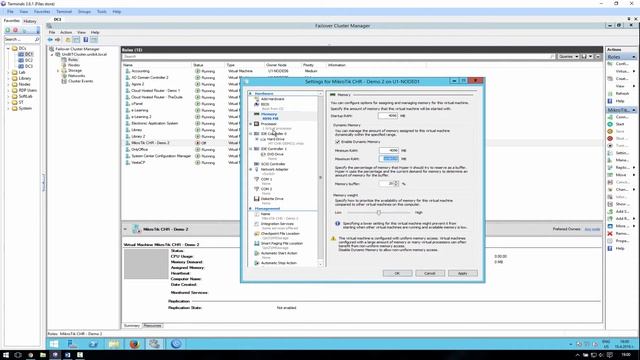Image resolution: width=640 pixels, height=360 pixels.
Task: Expand Network Adapter node
Action: (x=251, y=169)
